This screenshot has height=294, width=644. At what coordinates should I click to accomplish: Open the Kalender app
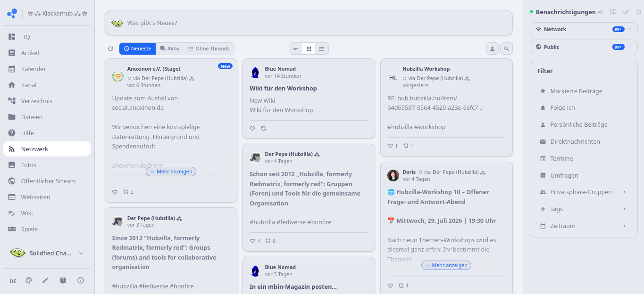(x=47, y=69)
